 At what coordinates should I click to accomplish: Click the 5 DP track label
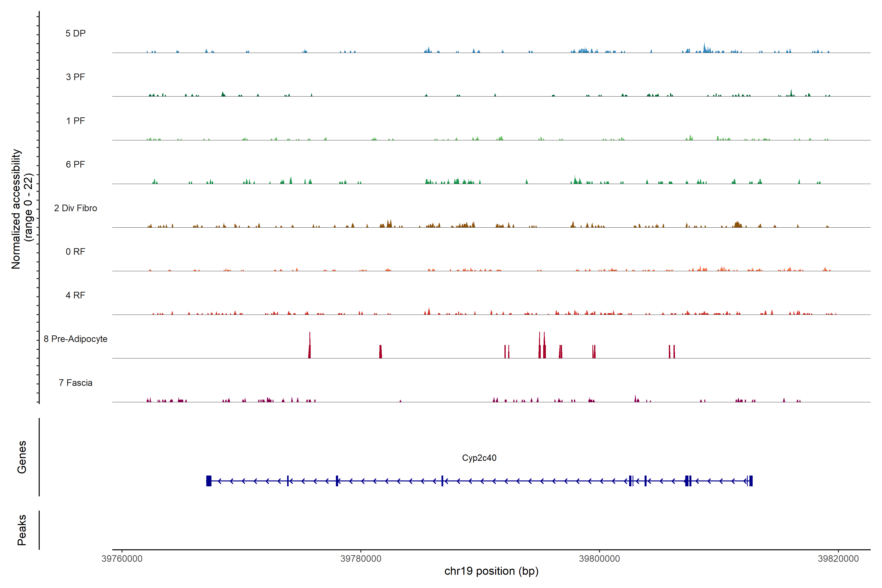tap(75, 33)
